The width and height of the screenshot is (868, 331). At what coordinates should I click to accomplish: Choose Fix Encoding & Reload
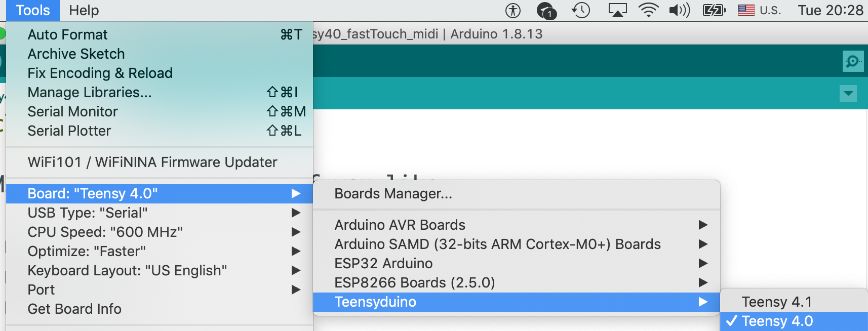click(160, 73)
